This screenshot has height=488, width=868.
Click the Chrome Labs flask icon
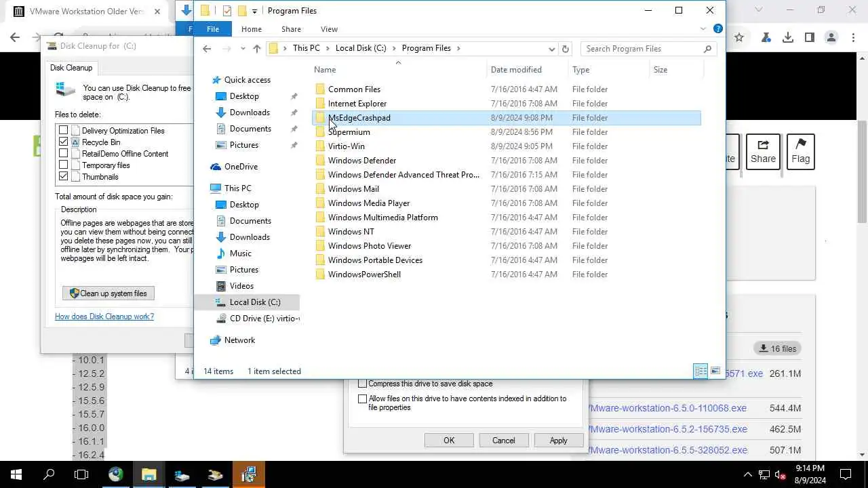(x=766, y=38)
